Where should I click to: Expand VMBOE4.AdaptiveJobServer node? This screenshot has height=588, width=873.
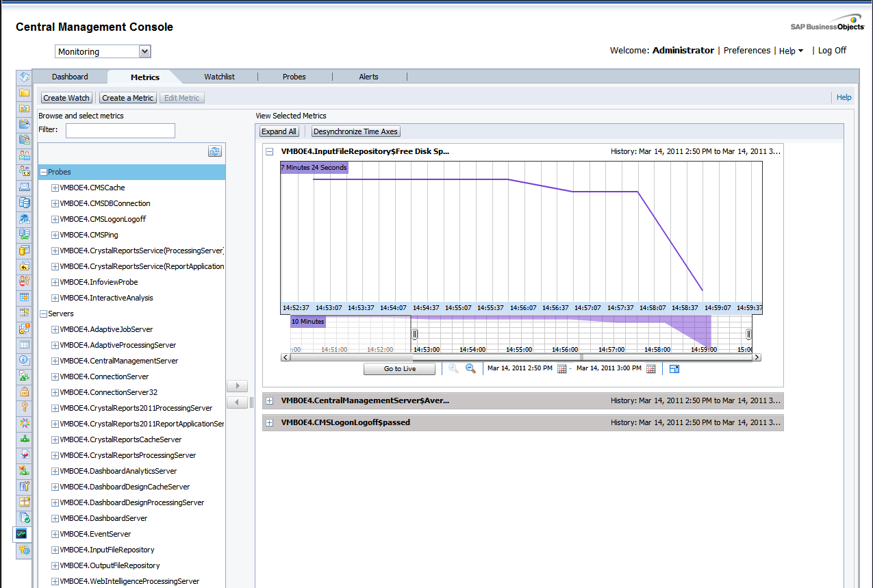click(55, 330)
